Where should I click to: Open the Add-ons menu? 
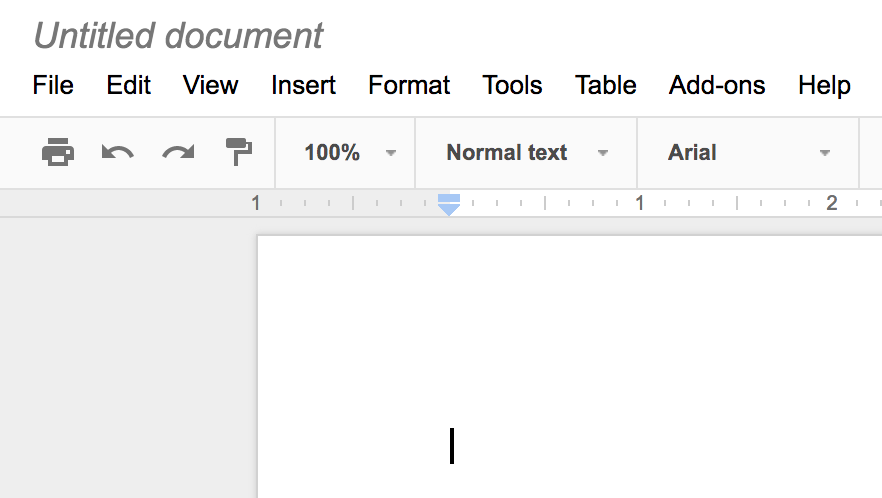coord(717,86)
